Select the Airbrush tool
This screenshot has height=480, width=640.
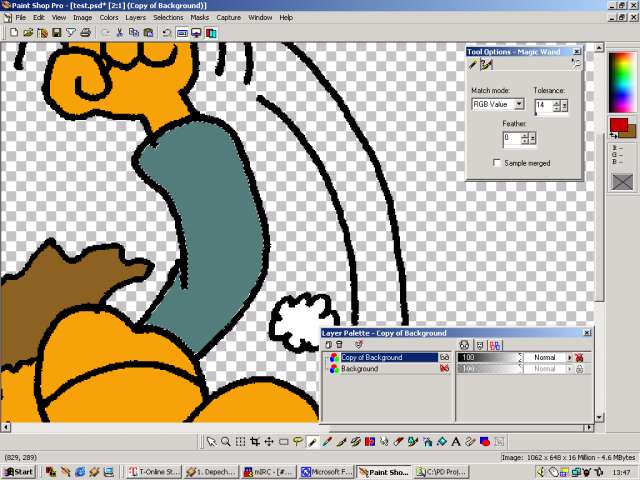click(427, 442)
